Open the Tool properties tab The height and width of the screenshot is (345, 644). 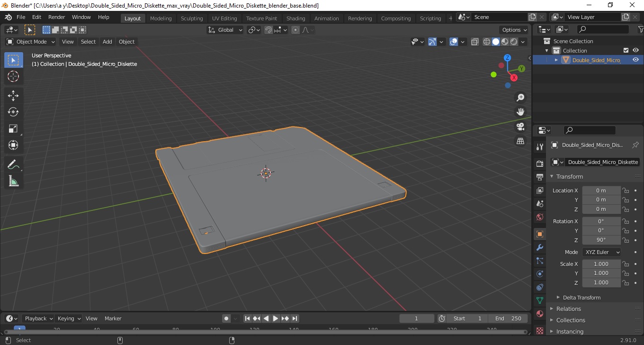[x=539, y=147]
